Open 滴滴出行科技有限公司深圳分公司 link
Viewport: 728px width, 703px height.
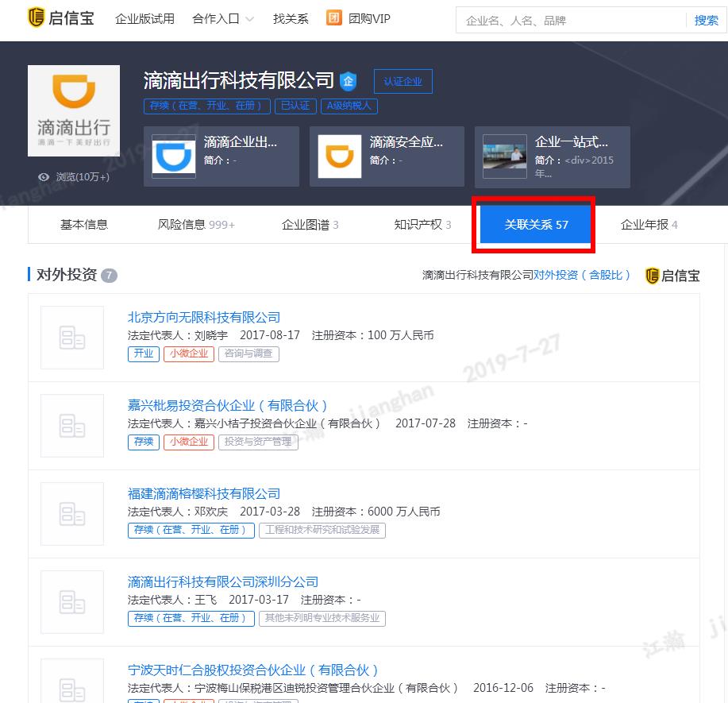[x=223, y=581]
